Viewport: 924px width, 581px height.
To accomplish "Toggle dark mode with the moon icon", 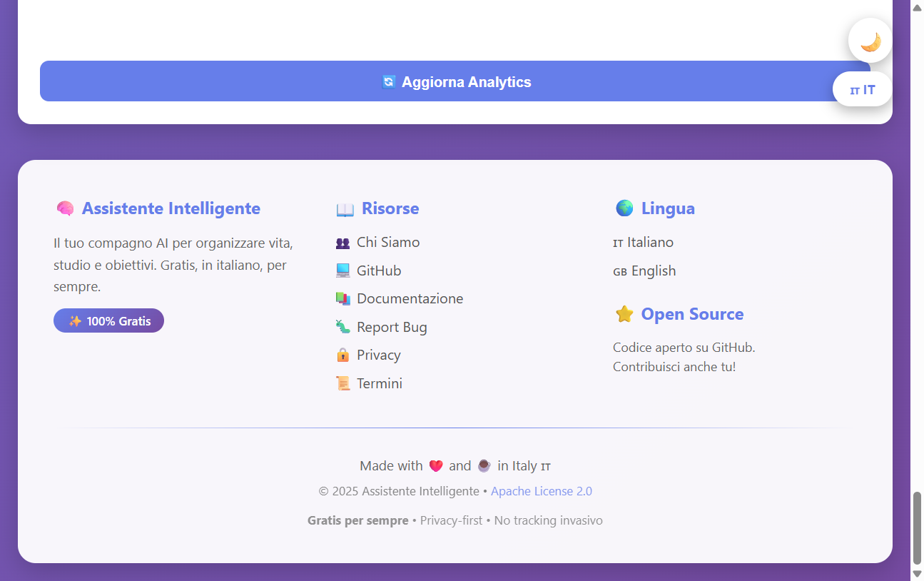I will coord(869,40).
